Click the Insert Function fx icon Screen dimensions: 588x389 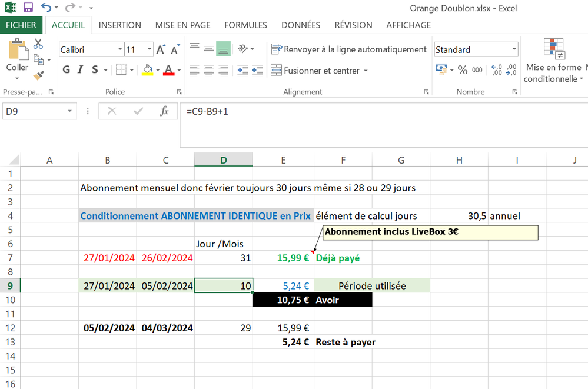165,111
